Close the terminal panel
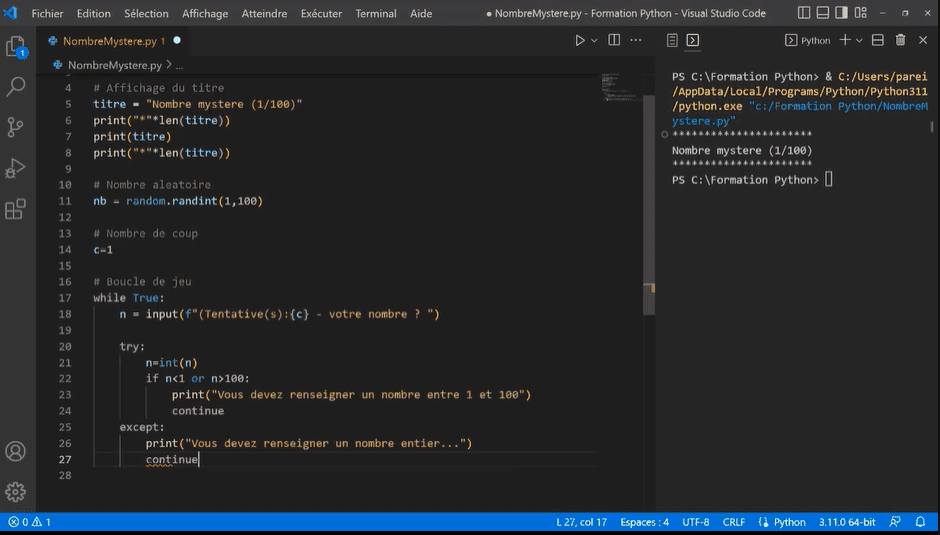940x535 pixels. [x=923, y=40]
